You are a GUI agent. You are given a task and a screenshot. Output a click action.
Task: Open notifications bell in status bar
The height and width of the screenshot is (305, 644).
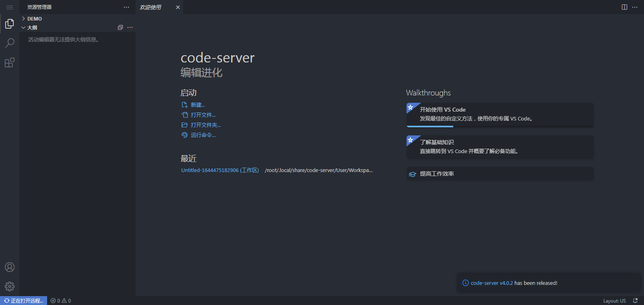pyautogui.click(x=635, y=301)
